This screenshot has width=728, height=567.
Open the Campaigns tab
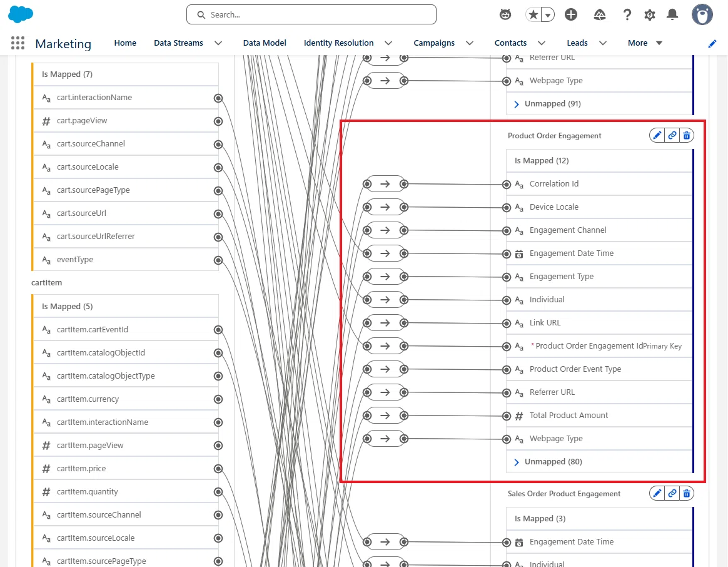tap(434, 43)
